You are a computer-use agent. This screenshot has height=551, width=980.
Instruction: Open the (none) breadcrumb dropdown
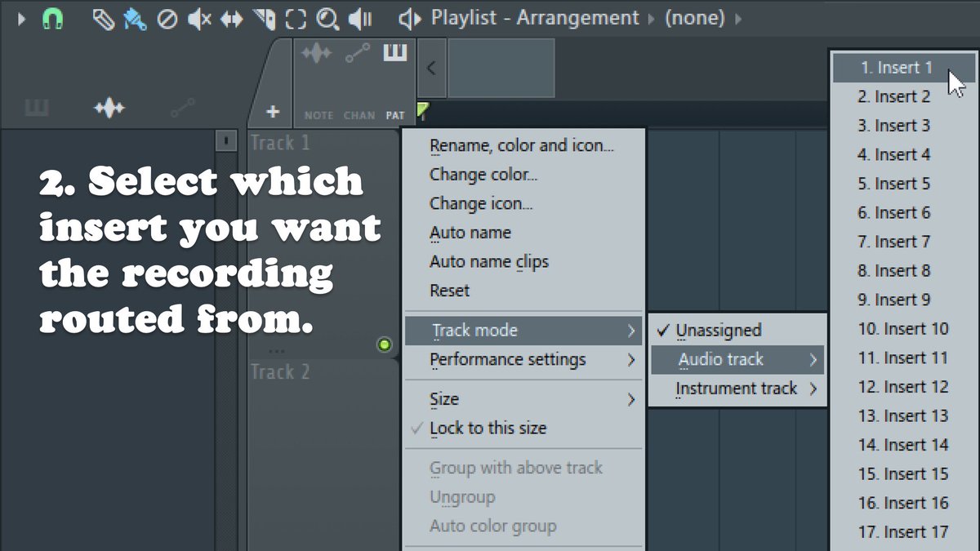point(739,18)
